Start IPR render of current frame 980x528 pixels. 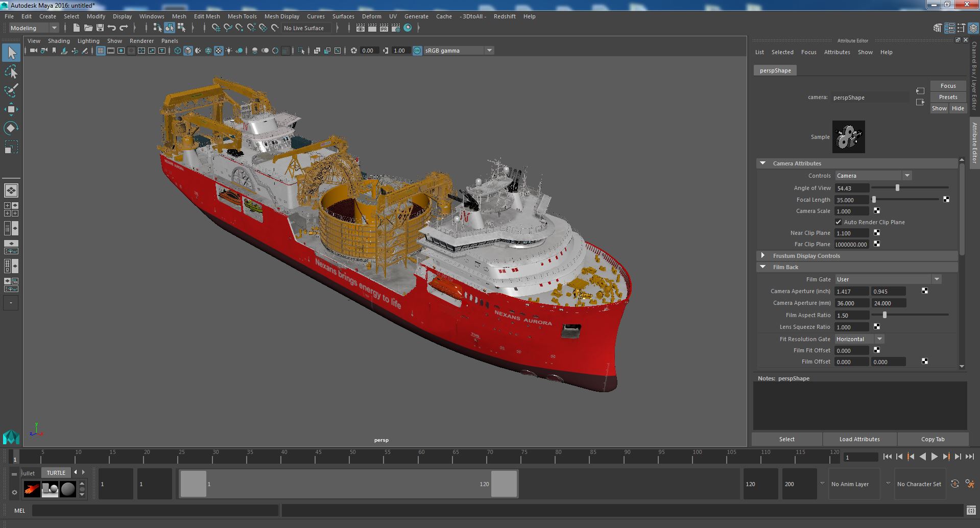point(384,28)
